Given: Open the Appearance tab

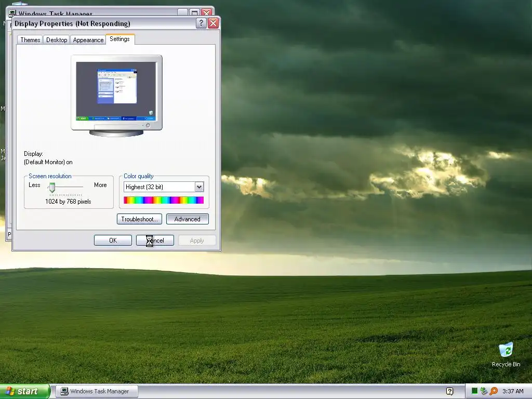Looking at the screenshot, I should 88,39.
